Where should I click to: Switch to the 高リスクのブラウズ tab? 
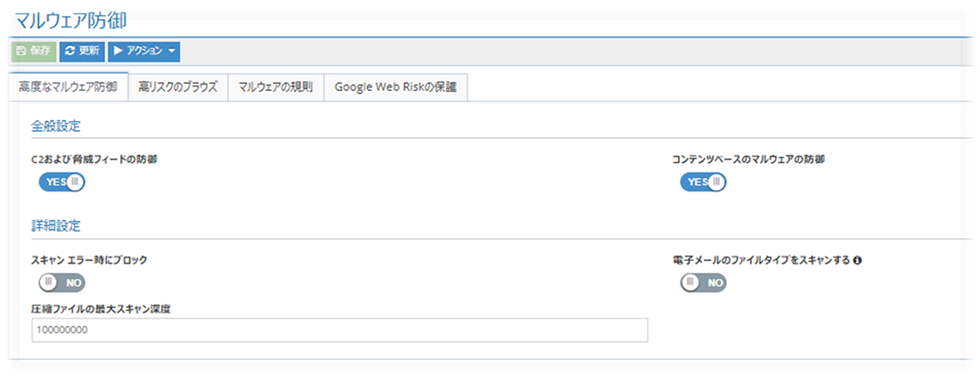click(178, 88)
